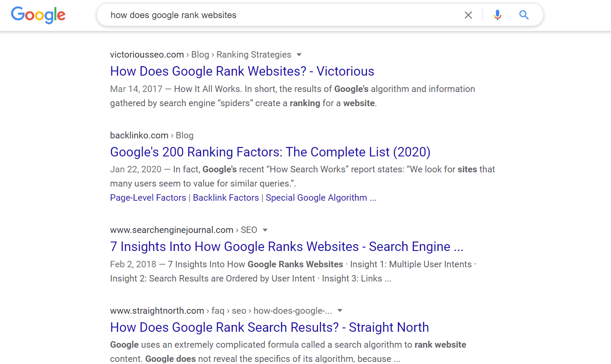Follow the Backlink Factors sitelink
Screen dimensions: 611x364
point(226,198)
